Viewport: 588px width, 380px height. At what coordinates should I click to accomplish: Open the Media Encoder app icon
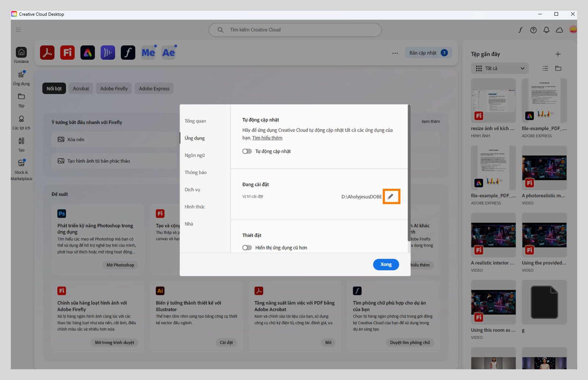[148, 53]
